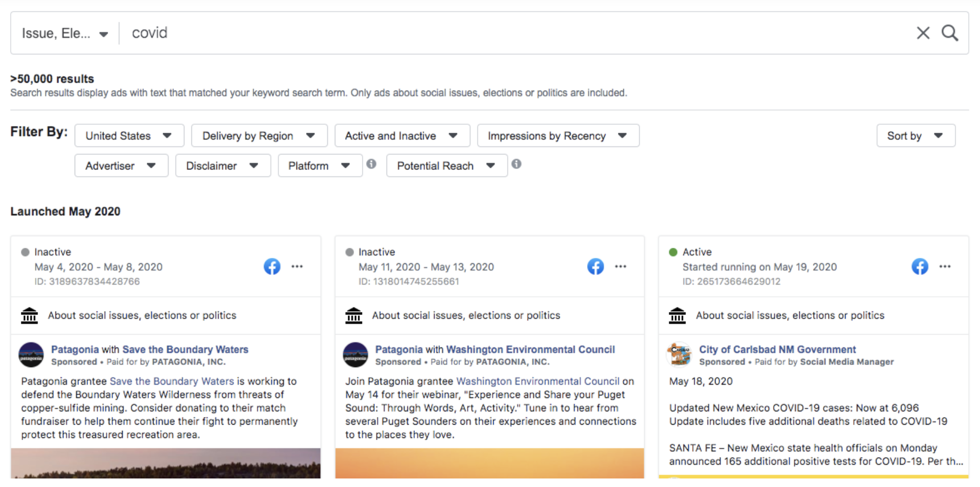Open info icon next to Potential Reach
980x487 pixels.
click(x=517, y=164)
